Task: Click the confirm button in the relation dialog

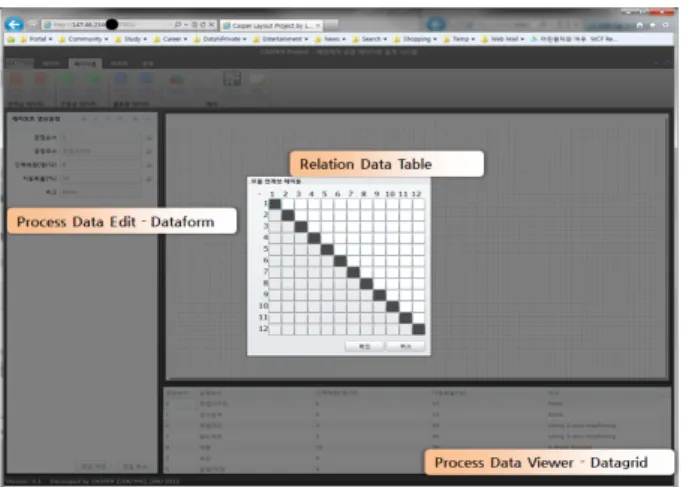Action: coord(364,346)
